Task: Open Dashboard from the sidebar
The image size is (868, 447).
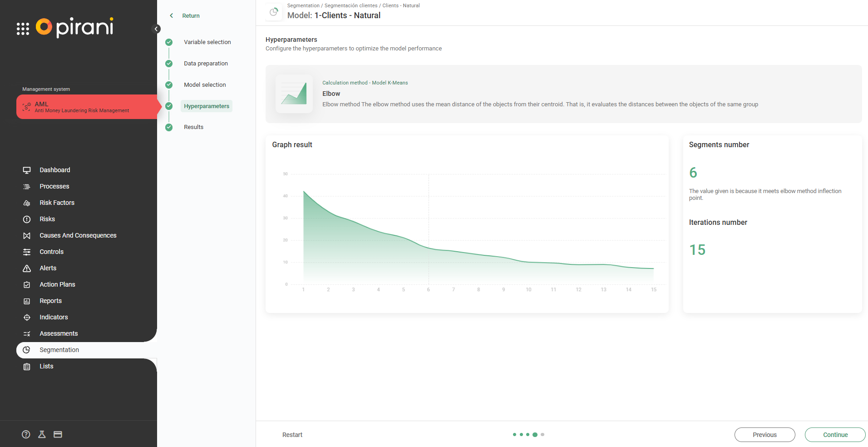Action: click(x=54, y=170)
